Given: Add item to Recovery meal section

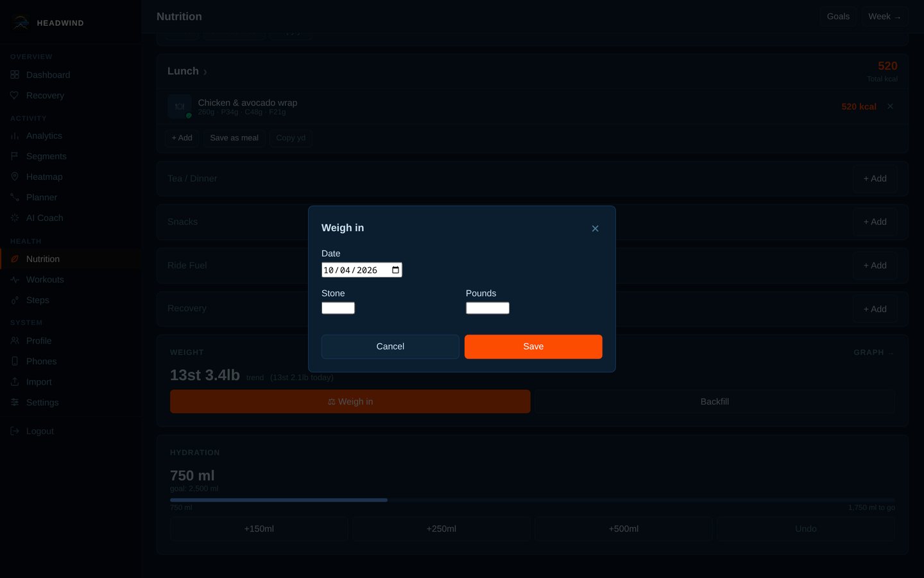Looking at the screenshot, I should (x=875, y=309).
